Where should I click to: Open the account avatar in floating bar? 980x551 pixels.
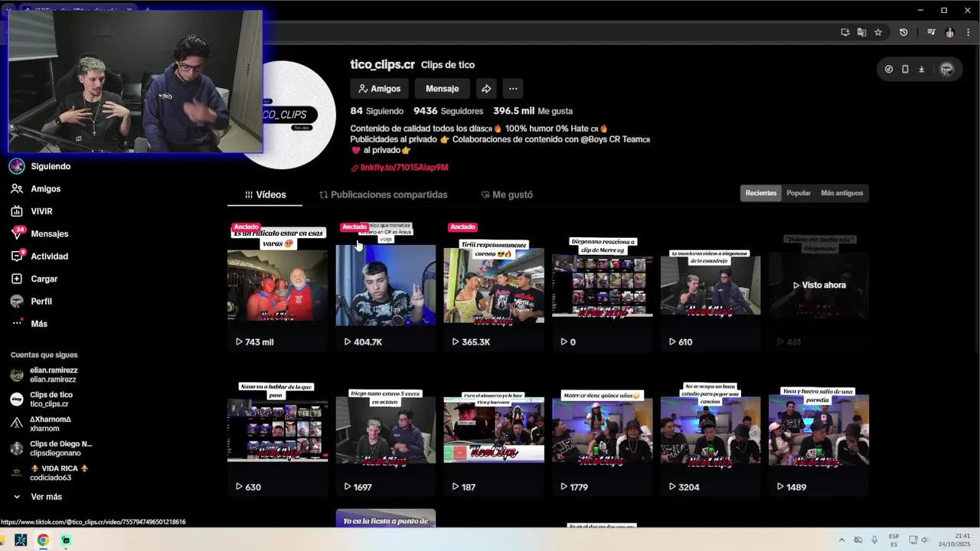tap(947, 69)
